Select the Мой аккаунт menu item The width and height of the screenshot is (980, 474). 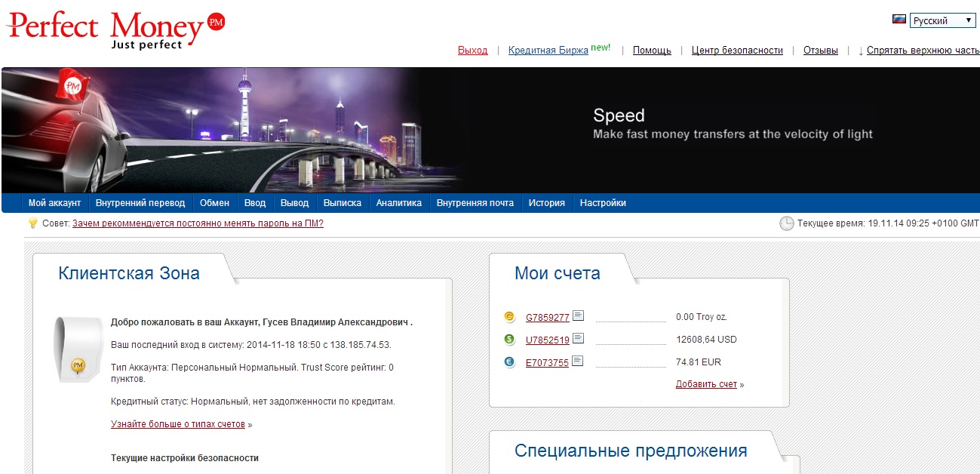55,203
